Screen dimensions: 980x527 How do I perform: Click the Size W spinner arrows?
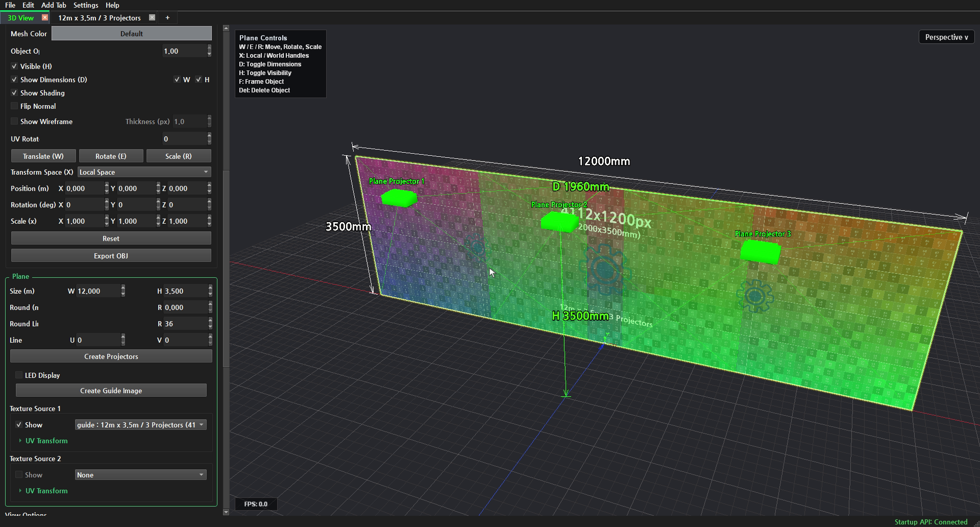click(123, 291)
